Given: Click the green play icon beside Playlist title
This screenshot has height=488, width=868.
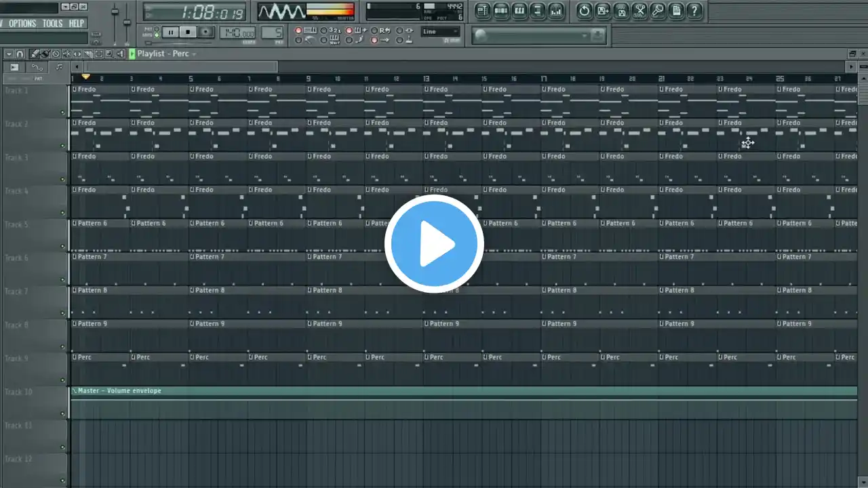Looking at the screenshot, I should click(x=132, y=54).
